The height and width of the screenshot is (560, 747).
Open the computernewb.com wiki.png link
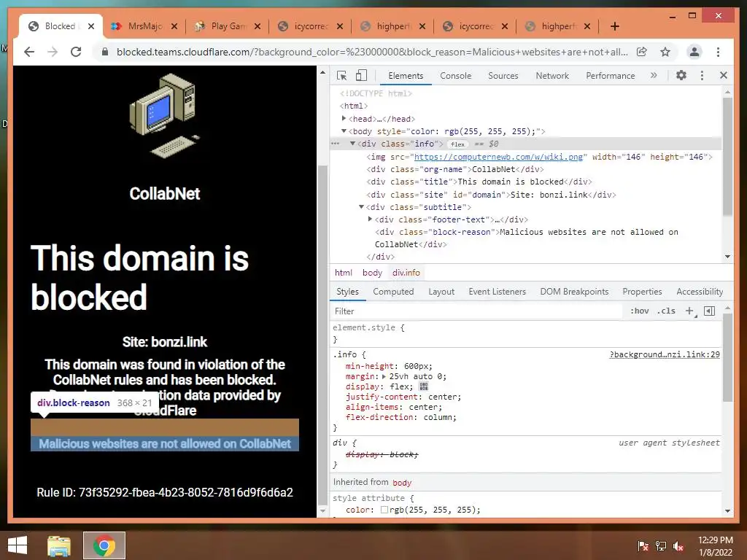click(498, 157)
